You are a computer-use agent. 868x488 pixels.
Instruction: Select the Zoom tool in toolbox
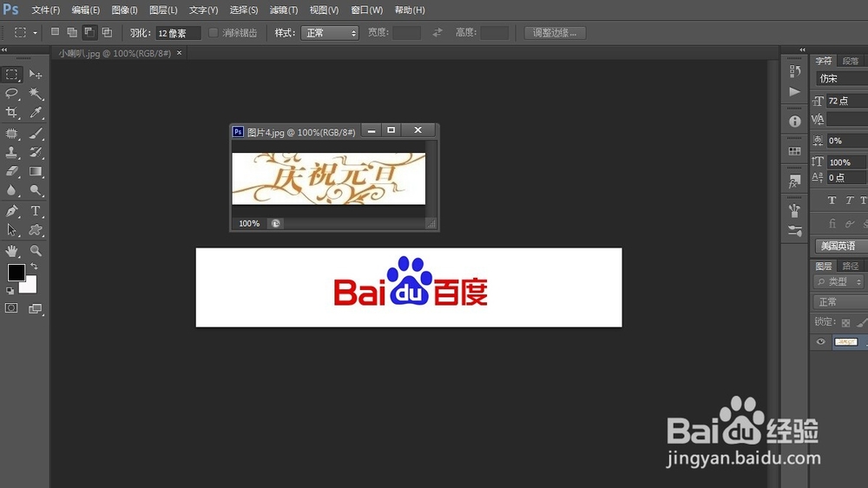(x=36, y=251)
